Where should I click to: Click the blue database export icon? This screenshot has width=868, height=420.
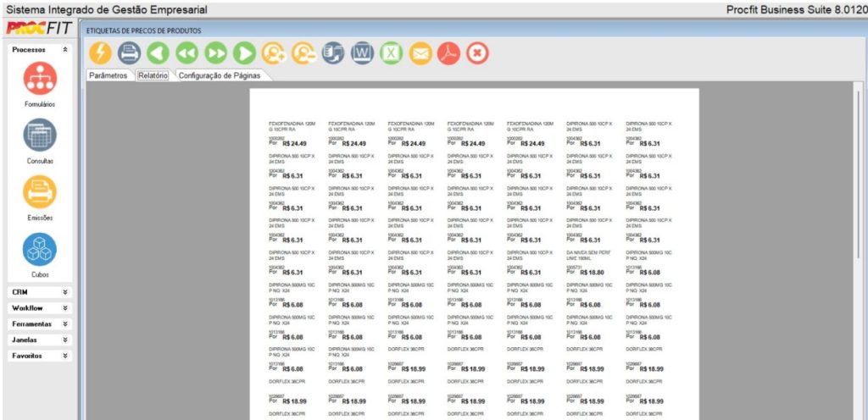[x=333, y=53]
